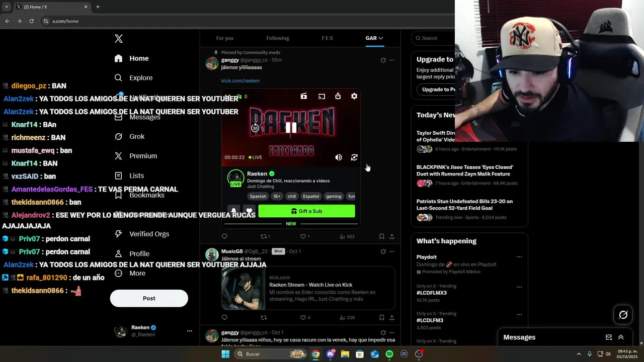This screenshot has height=362, width=644.
Task: Click the search field on X
Action: 433,38
